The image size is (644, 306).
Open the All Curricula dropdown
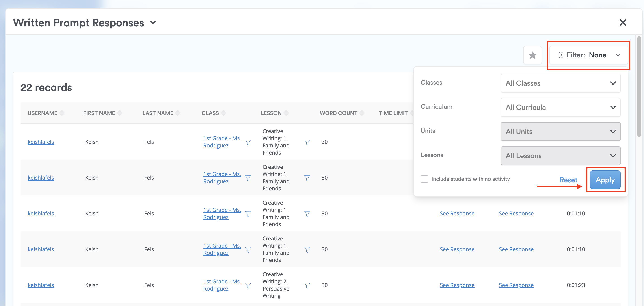point(560,107)
